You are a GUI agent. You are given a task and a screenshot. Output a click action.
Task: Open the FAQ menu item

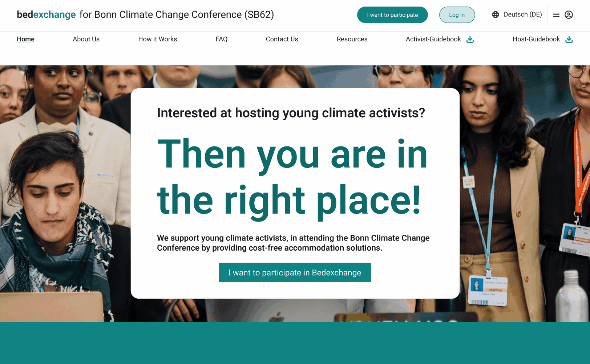(222, 39)
